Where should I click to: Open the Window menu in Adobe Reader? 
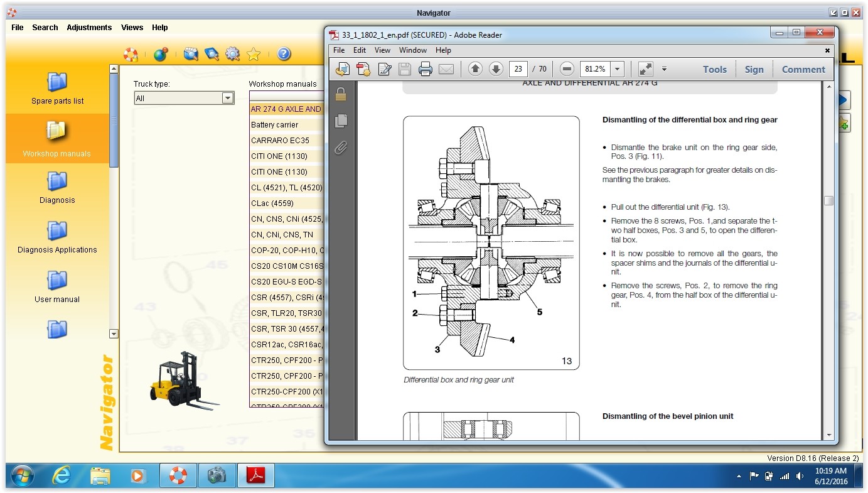[413, 50]
